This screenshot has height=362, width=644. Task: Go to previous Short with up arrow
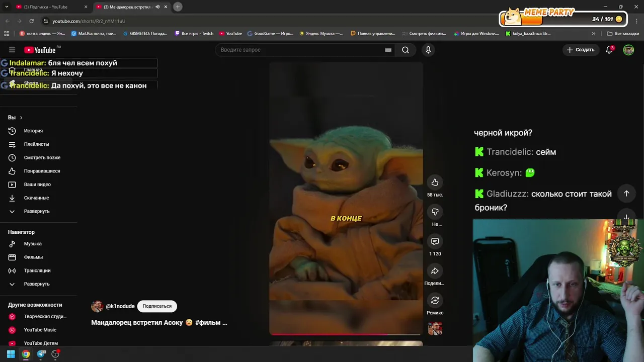[626, 194]
